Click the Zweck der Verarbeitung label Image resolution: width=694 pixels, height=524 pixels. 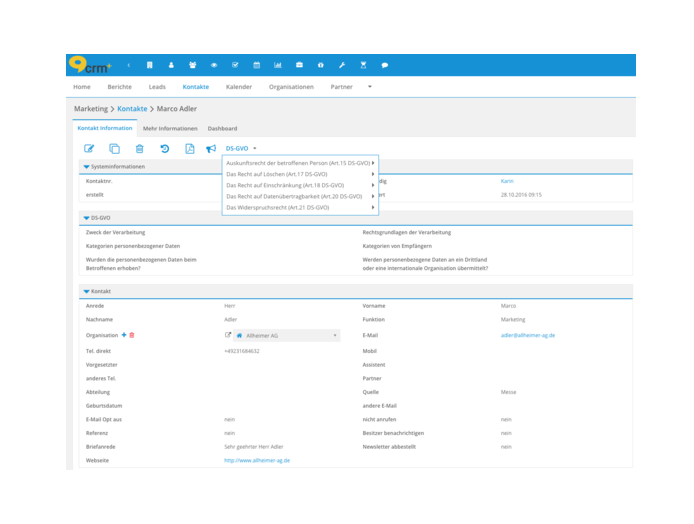point(116,232)
